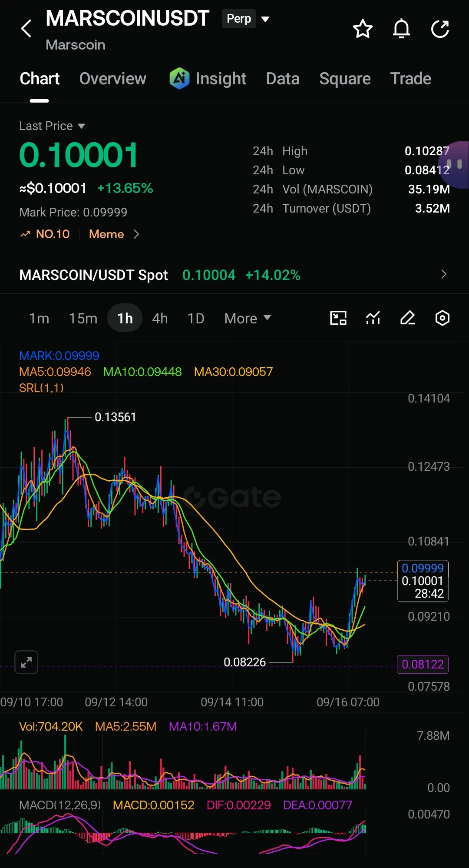Switch to the Square tab
This screenshot has width=469, height=868.
[345, 79]
